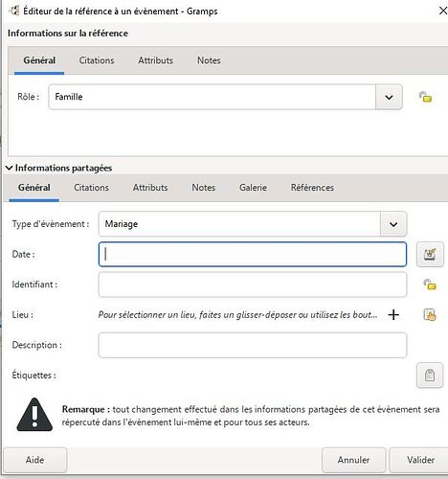Select an existing place via index icon
This screenshot has height=479, width=448.
click(430, 315)
